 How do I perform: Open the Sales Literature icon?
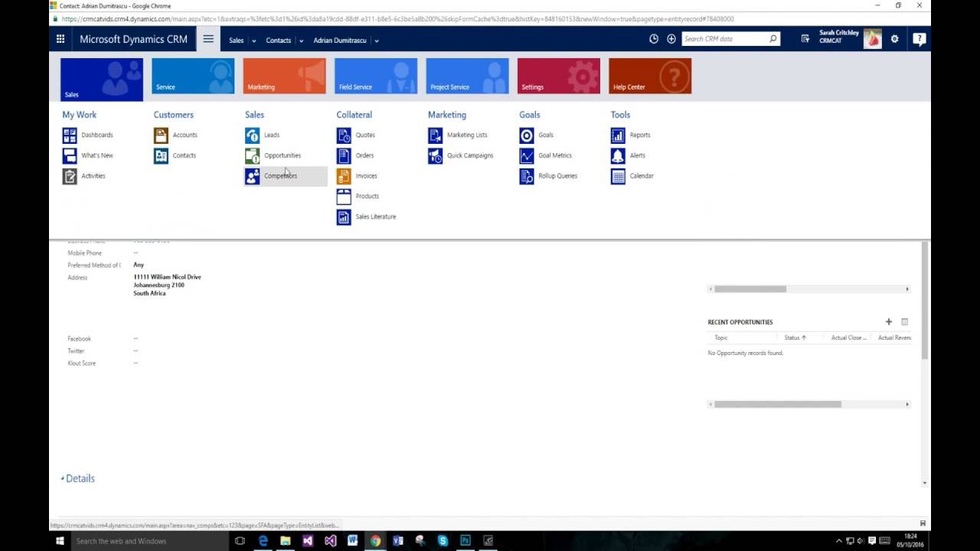pyautogui.click(x=344, y=217)
